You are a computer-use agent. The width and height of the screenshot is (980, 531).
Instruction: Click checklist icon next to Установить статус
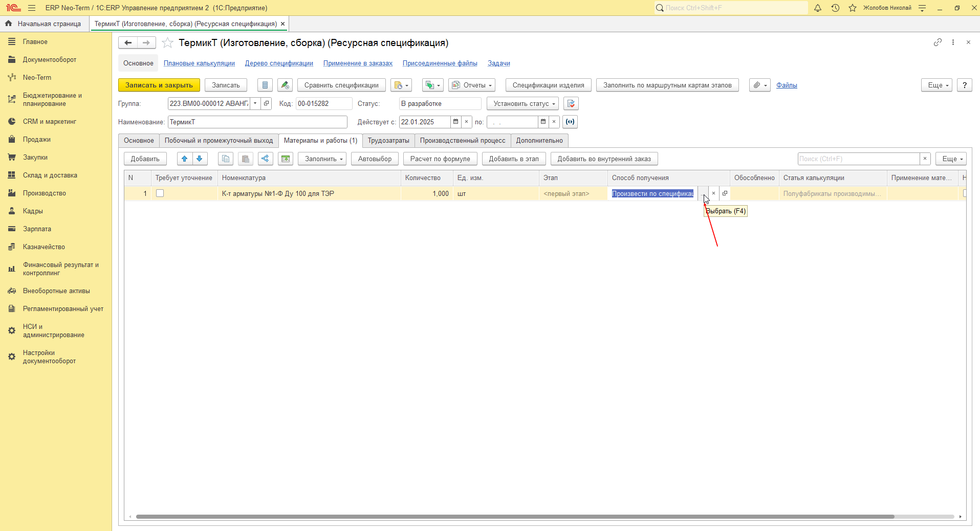coord(571,104)
